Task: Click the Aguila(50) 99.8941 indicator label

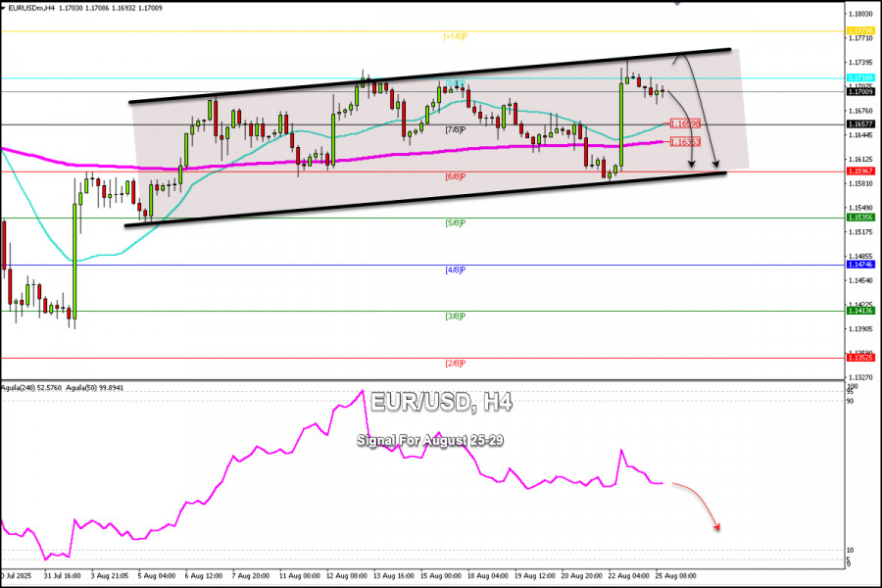Action: (94, 388)
